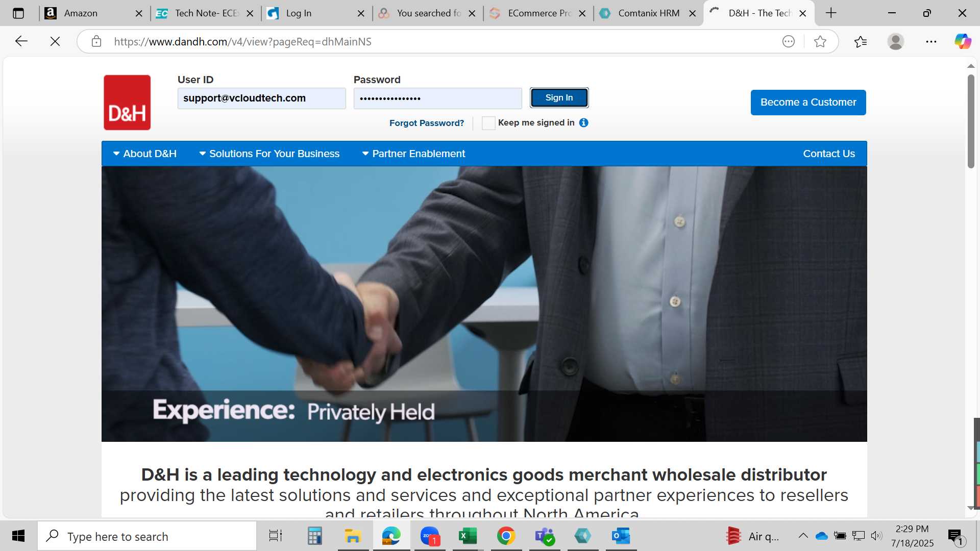Open Contact Us in the navigation bar
The image size is (980, 551).
tap(829, 154)
